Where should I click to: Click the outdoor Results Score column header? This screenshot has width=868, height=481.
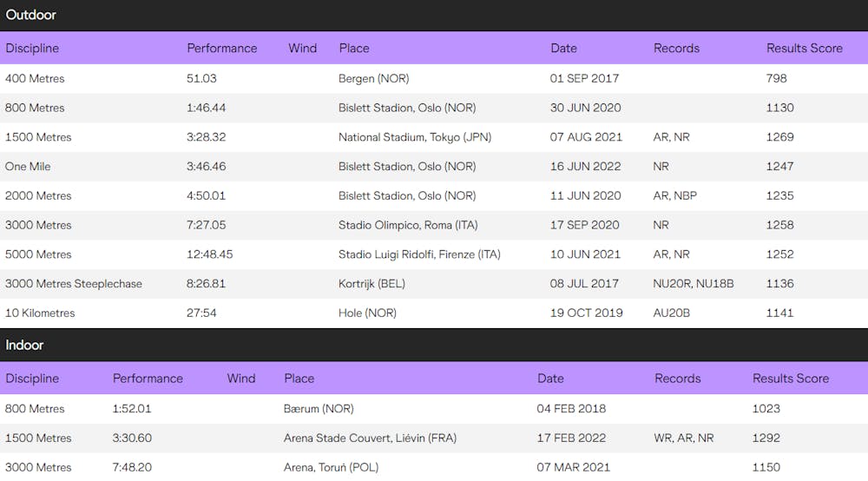tap(804, 48)
